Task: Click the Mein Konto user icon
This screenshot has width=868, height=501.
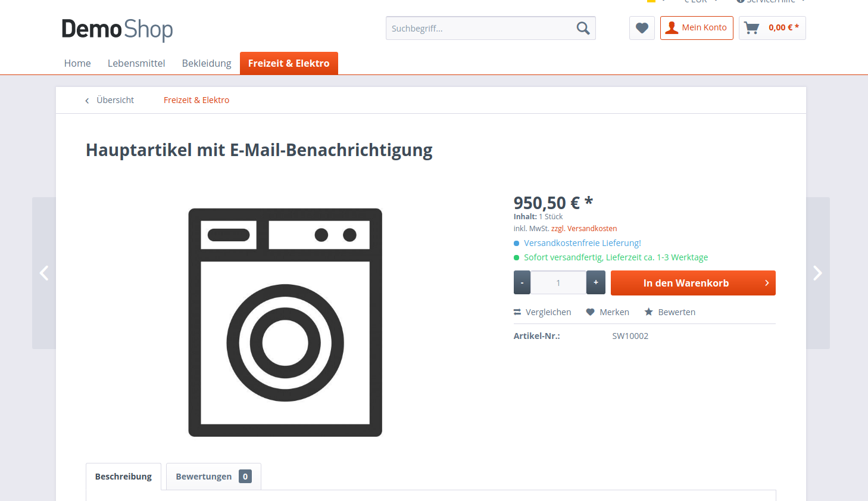Action: (672, 27)
